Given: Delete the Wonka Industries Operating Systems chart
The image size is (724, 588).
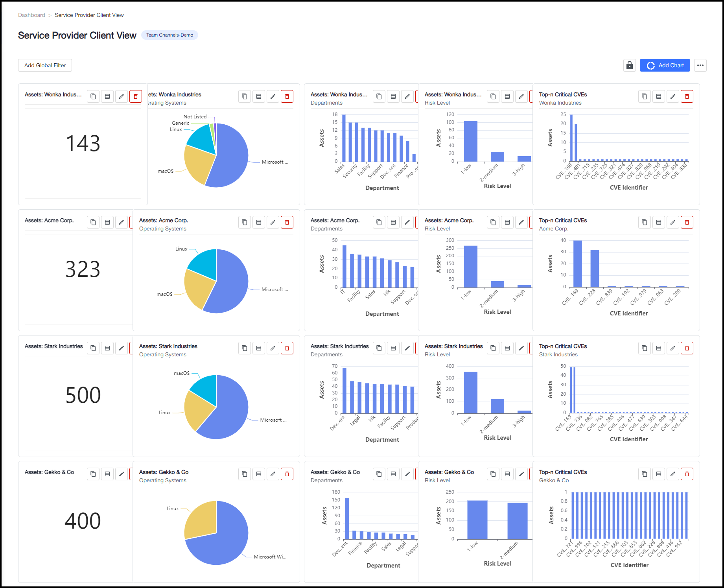Looking at the screenshot, I should click(287, 96).
